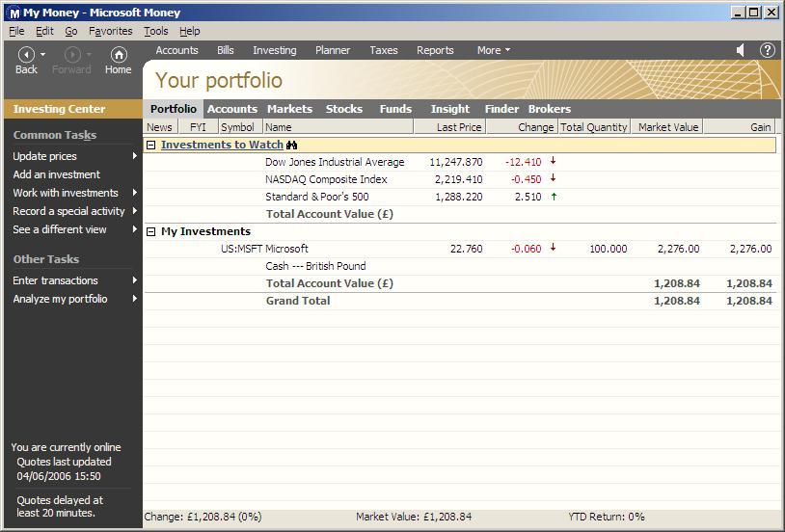Switch to the Insight tab
Screen dimensions: 785x532
[x=450, y=109]
